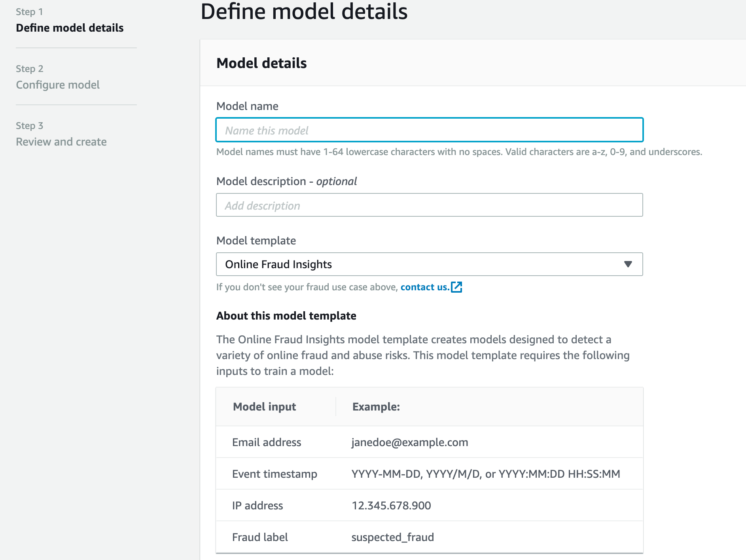Open Step 2 Configure model
Image resolution: width=746 pixels, height=560 pixels.
(58, 85)
